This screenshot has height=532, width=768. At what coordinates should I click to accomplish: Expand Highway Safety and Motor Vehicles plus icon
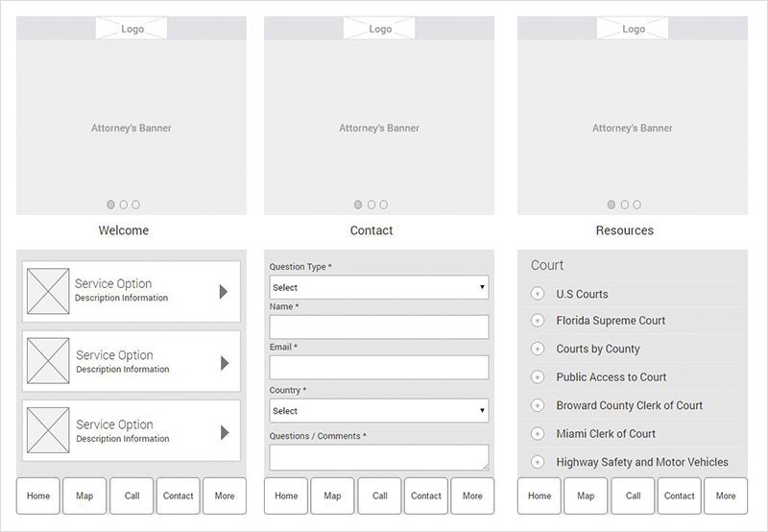click(538, 462)
